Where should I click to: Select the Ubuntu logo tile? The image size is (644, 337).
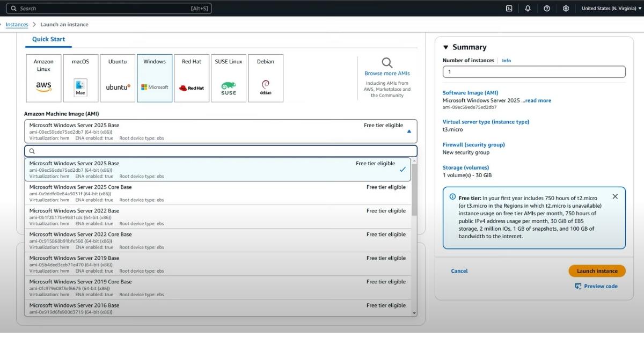[x=118, y=78]
